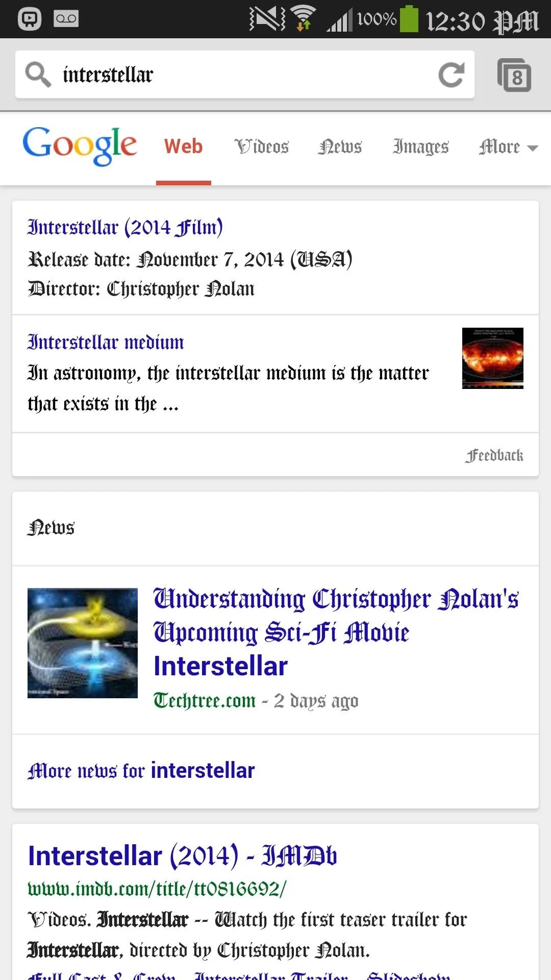The width and height of the screenshot is (551, 980).
Task: Switch to the Videos tab
Action: (x=262, y=147)
